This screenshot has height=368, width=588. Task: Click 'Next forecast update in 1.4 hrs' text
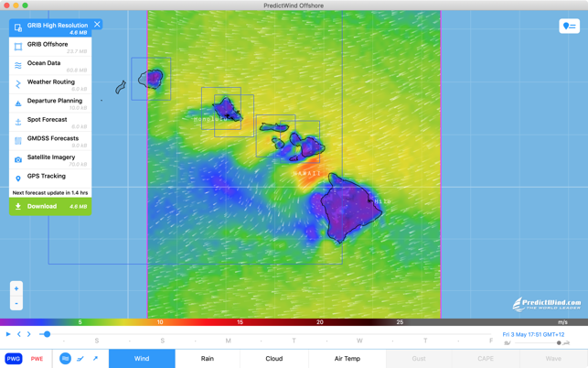point(50,192)
